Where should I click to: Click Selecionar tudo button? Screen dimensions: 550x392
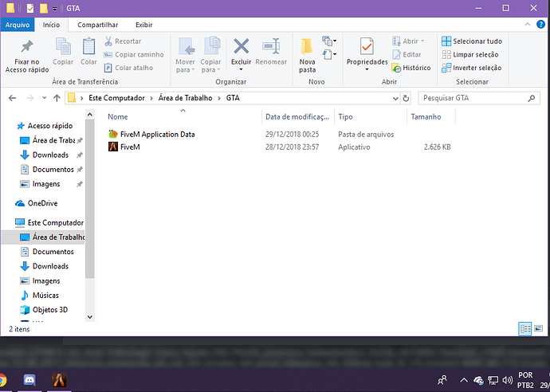(471, 41)
